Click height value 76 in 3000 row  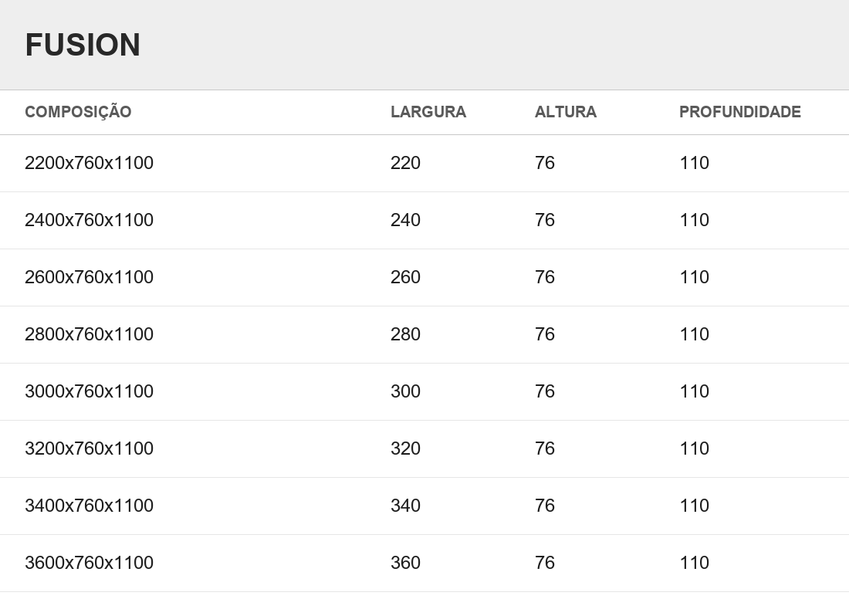coord(545,391)
